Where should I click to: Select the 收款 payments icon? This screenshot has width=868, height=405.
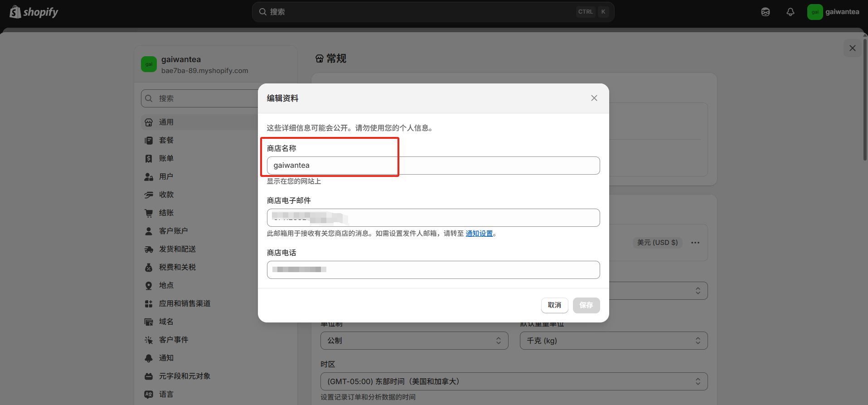tap(149, 195)
